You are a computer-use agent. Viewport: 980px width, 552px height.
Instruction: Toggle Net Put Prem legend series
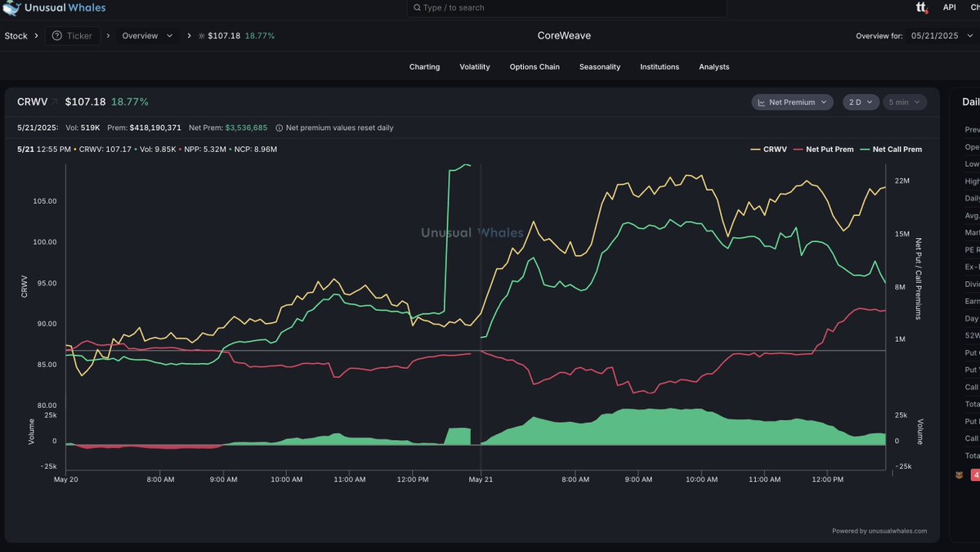(x=823, y=150)
